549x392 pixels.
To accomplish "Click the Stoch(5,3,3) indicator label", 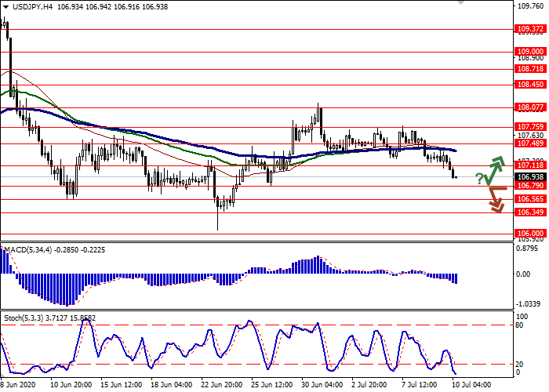I will [25, 320].
